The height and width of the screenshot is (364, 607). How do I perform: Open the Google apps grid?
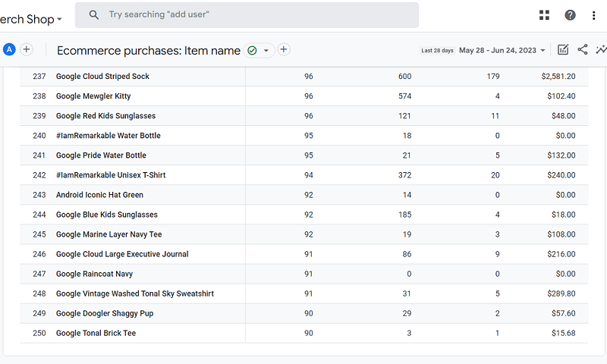544,15
